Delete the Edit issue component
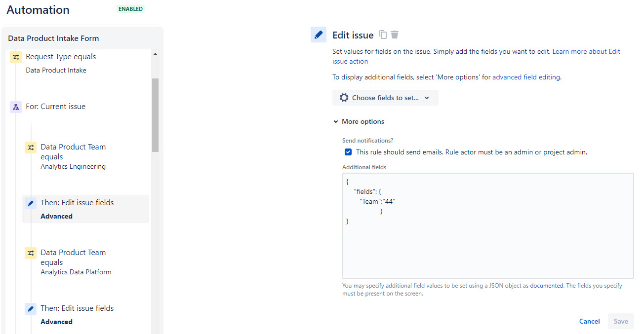The image size is (644, 334). pyautogui.click(x=395, y=35)
